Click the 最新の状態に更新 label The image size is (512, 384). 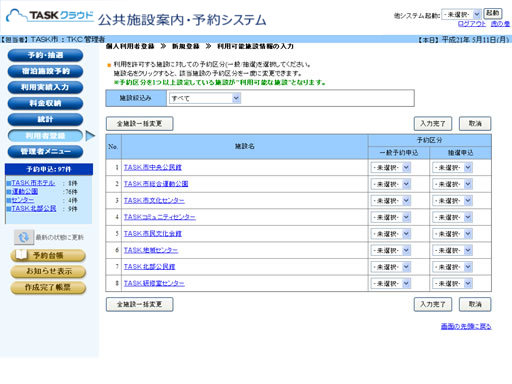60,237
